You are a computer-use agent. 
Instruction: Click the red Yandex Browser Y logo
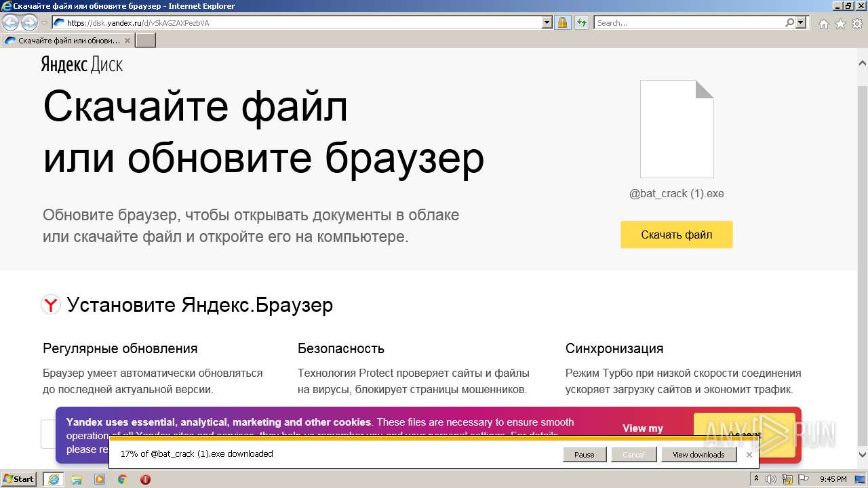coord(51,305)
